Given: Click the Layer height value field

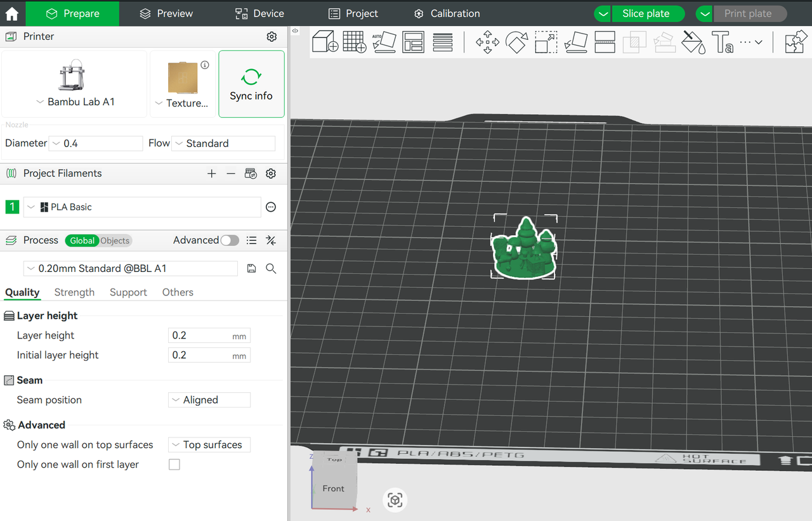Looking at the screenshot, I should [x=209, y=336].
